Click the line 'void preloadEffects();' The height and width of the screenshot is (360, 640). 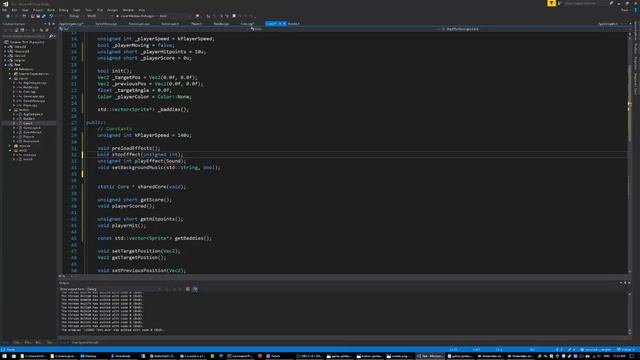point(129,148)
